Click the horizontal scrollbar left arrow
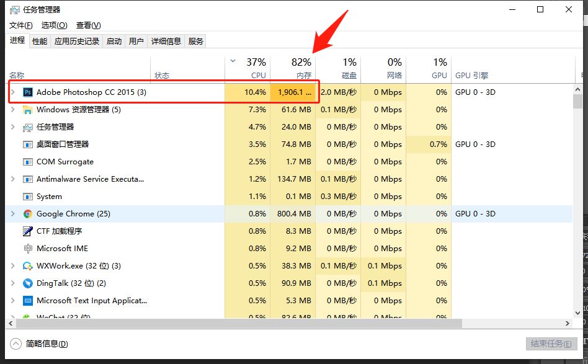Image resolution: width=588 pixels, height=364 pixels. point(11,323)
